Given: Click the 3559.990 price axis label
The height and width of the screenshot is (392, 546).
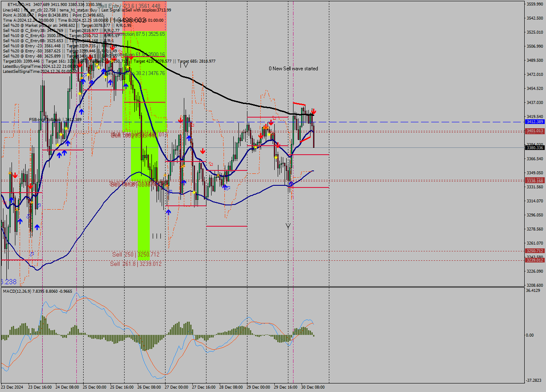Looking at the screenshot, I should (x=534, y=4).
